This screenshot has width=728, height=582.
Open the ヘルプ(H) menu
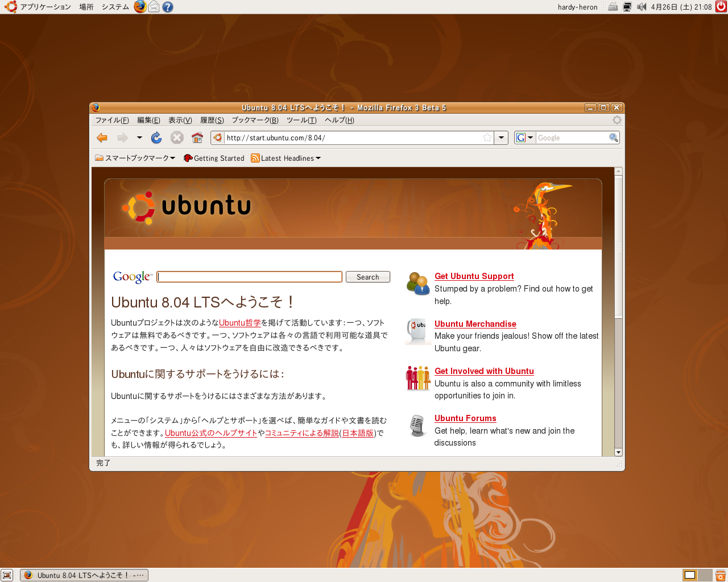pos(340,120)
